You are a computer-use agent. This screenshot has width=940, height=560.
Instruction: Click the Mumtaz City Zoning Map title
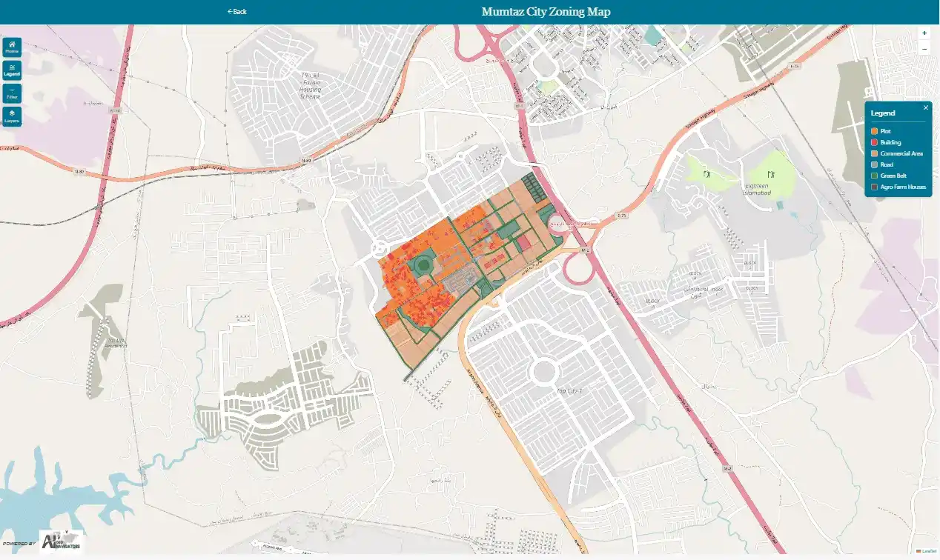pos(546,11)
